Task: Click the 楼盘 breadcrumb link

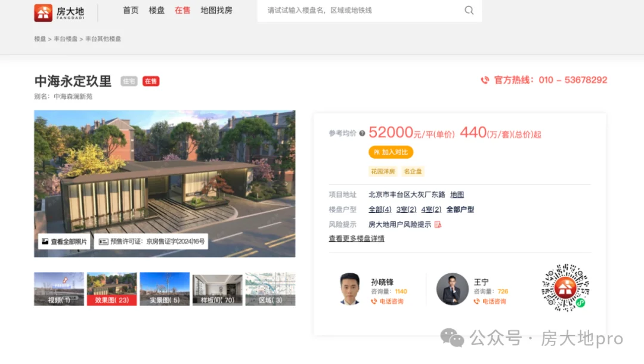Action: (x=40, y=39)
